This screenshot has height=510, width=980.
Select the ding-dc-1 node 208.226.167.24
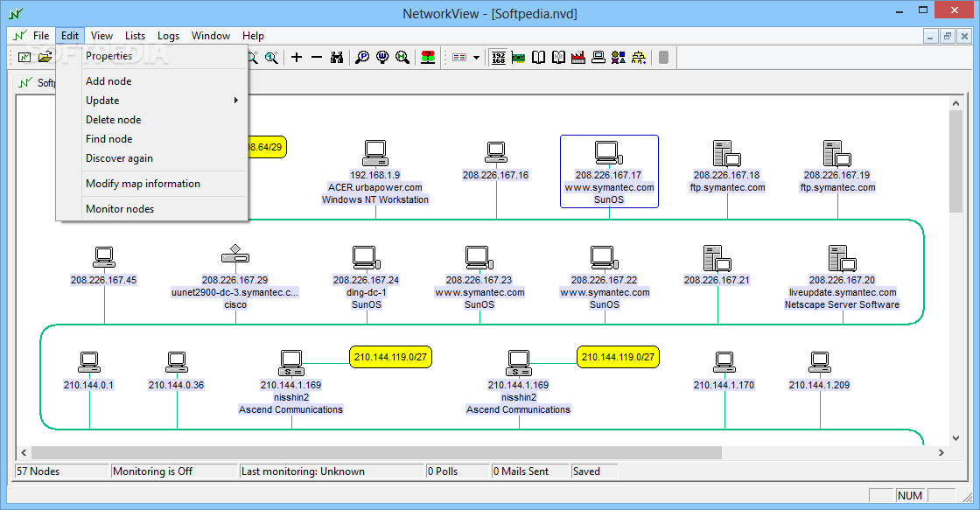tap(367, 258)
